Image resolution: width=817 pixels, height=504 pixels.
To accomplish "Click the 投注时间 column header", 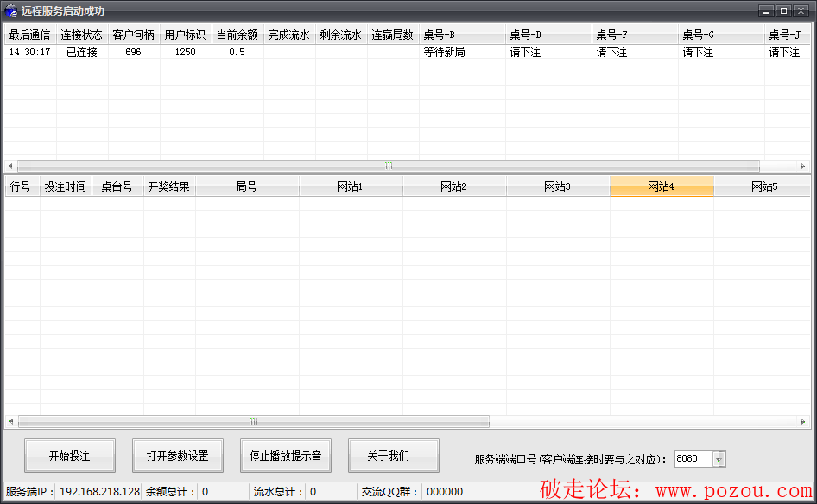I will (x=66, y=186).
